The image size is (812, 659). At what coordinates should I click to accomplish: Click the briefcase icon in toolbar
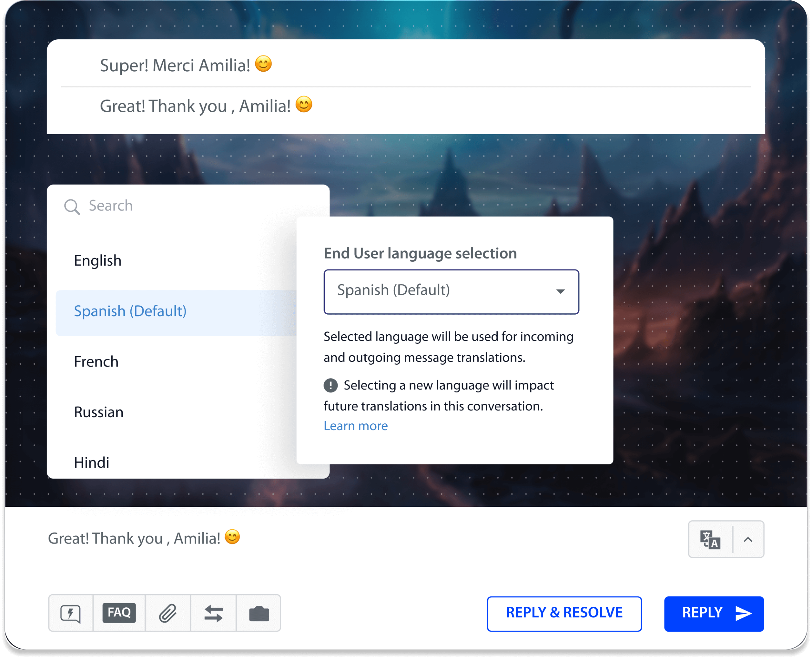coord(259,613)
